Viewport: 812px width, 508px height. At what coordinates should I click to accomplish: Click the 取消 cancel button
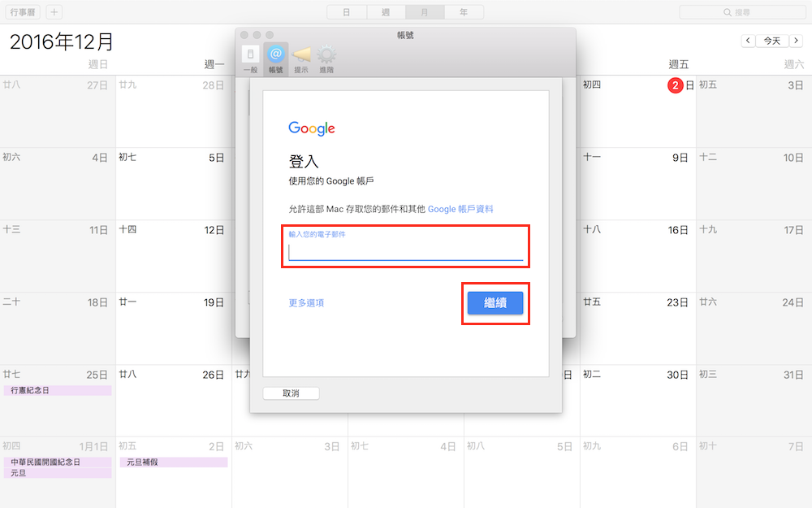(291, 393)
